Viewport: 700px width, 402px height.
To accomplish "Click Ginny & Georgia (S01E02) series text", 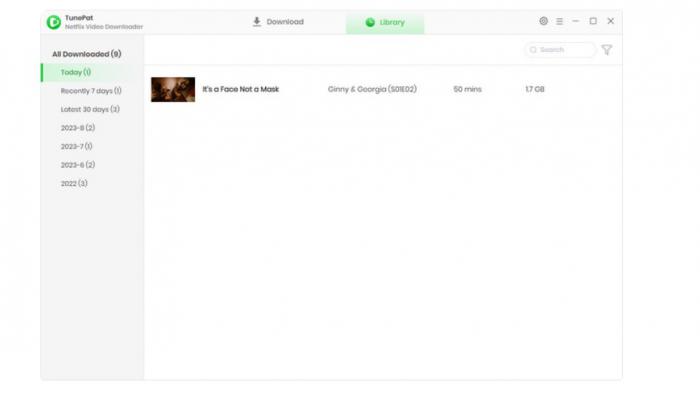I will click(372, 89).
